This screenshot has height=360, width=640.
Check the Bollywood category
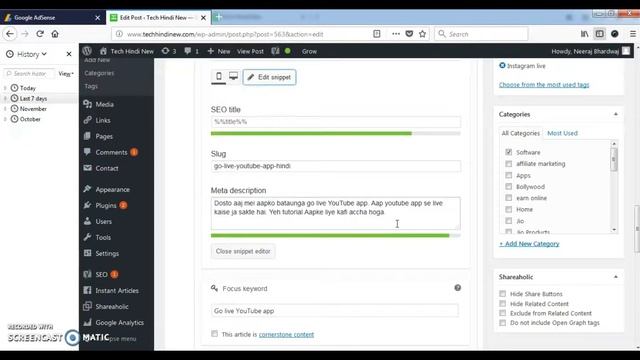click(x=509, y=187)
